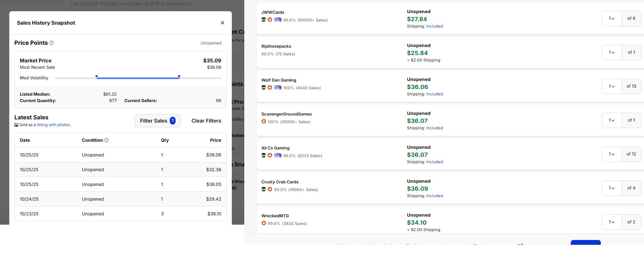Expand the Ripthosepacks quantity selector
The width and height of the screenshot is (644, 256).
[612, 52]
